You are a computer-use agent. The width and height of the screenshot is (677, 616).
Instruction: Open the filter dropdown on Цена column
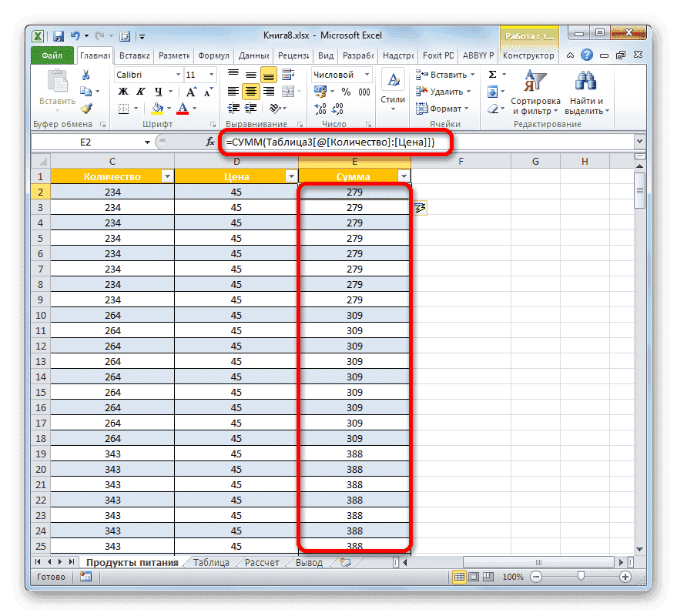click(x=291, y=176)
